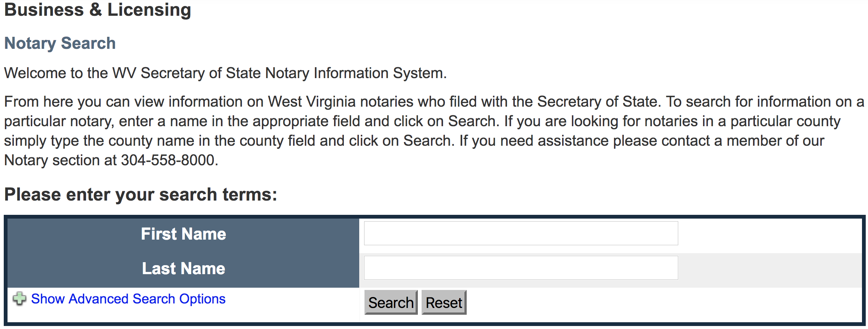Click the blank area below Advanced Search Options link

(183, 315)
